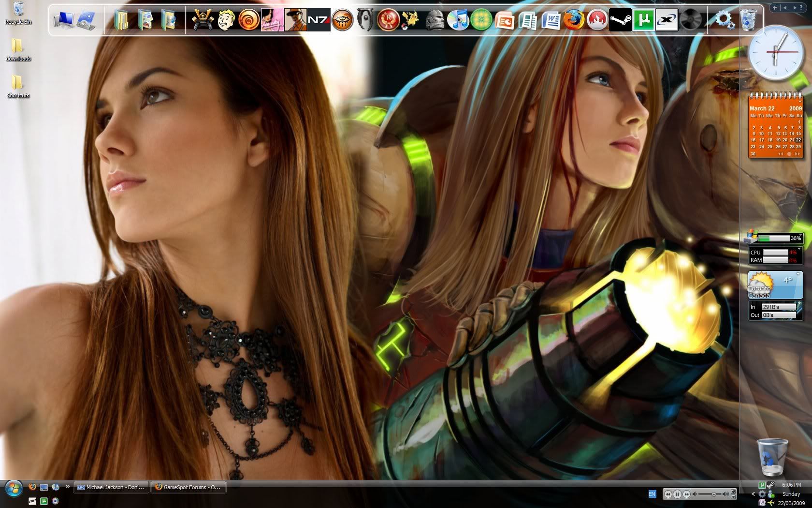Switch to Michael Jackson taskbar window
The width and height of the screenshot is (812, 508).
[111, 487]
